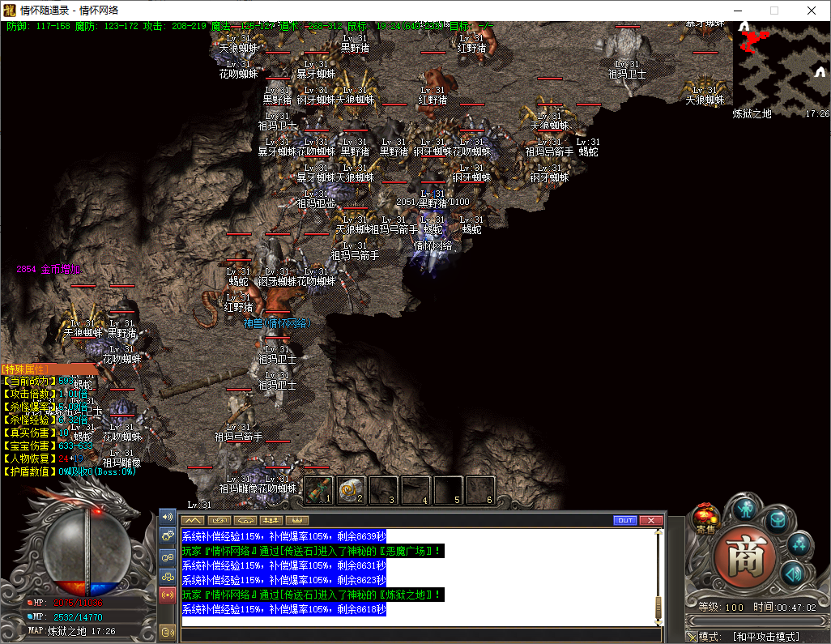
Task: Click the third chat toolbar helmet icon
Action: click(245, 521)
